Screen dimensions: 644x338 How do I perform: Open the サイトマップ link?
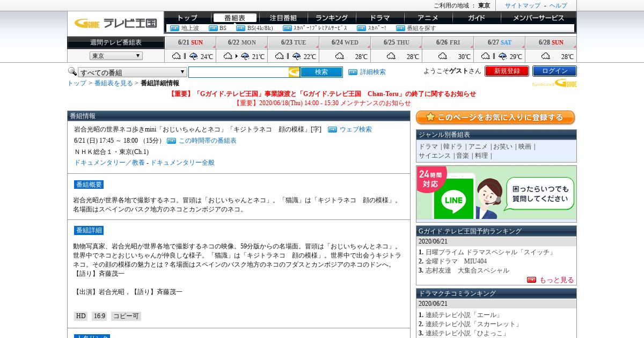(x=523, y=5)
